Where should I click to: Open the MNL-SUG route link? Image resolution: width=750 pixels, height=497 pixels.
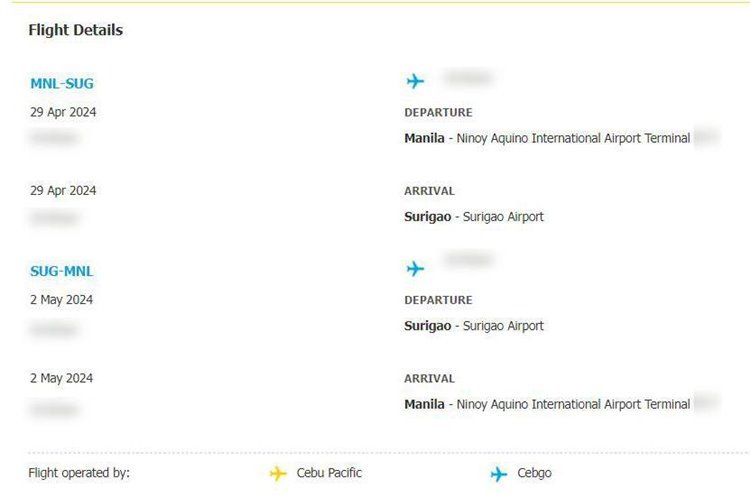coord(62,84)
